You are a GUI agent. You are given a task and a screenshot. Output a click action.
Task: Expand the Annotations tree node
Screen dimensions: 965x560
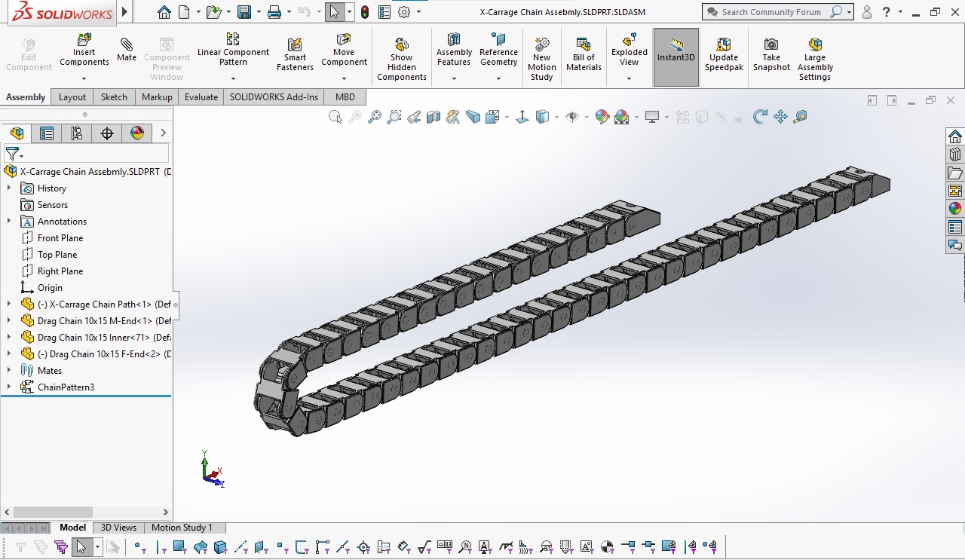[9, 222]
